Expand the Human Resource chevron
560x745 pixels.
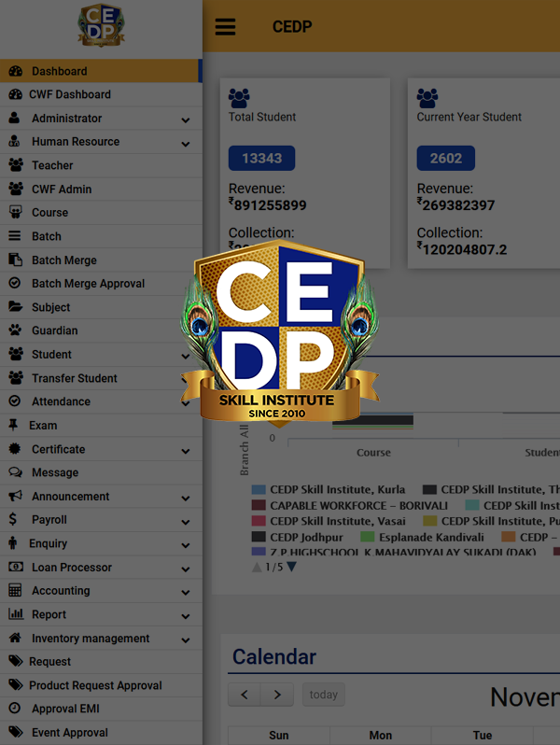186,144
